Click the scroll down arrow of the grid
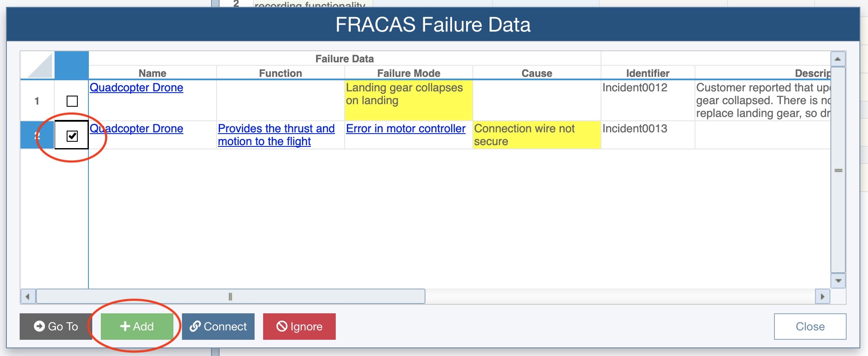868x356 pixels. pyautogui.click(x=838, y=281)
